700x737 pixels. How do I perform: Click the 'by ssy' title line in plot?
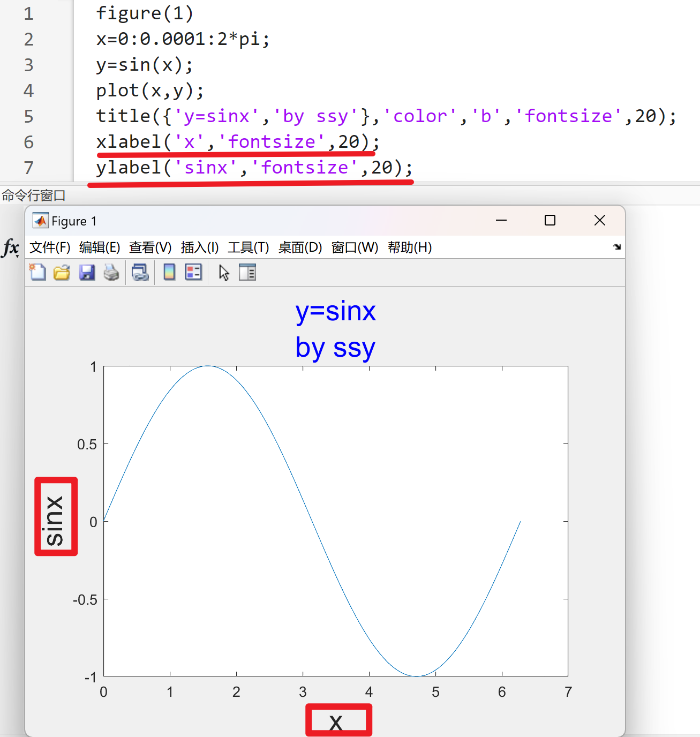coord(336,348)
